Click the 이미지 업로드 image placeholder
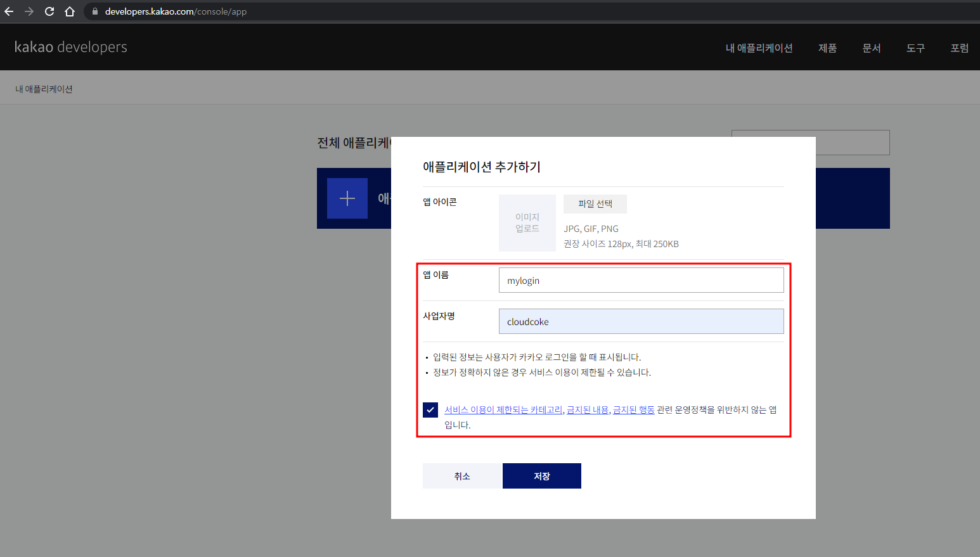The height and width of the screenshot is (557, 980). click(527, 222)
